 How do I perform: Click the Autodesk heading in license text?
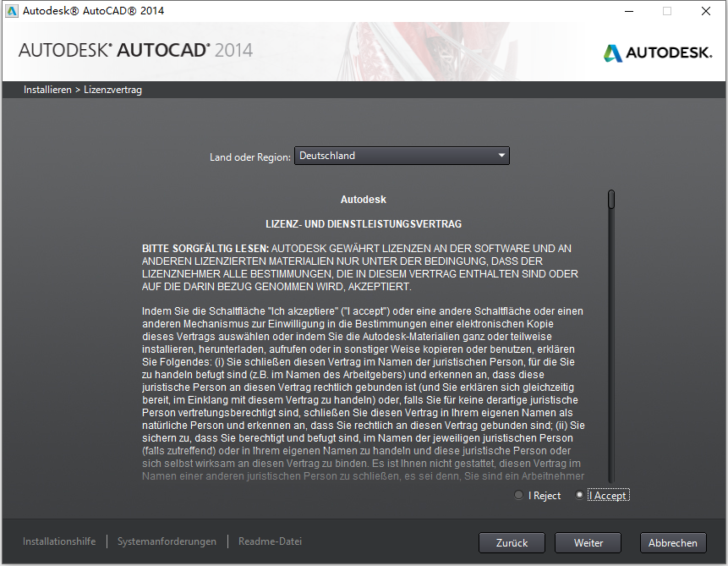click(363, 200)
